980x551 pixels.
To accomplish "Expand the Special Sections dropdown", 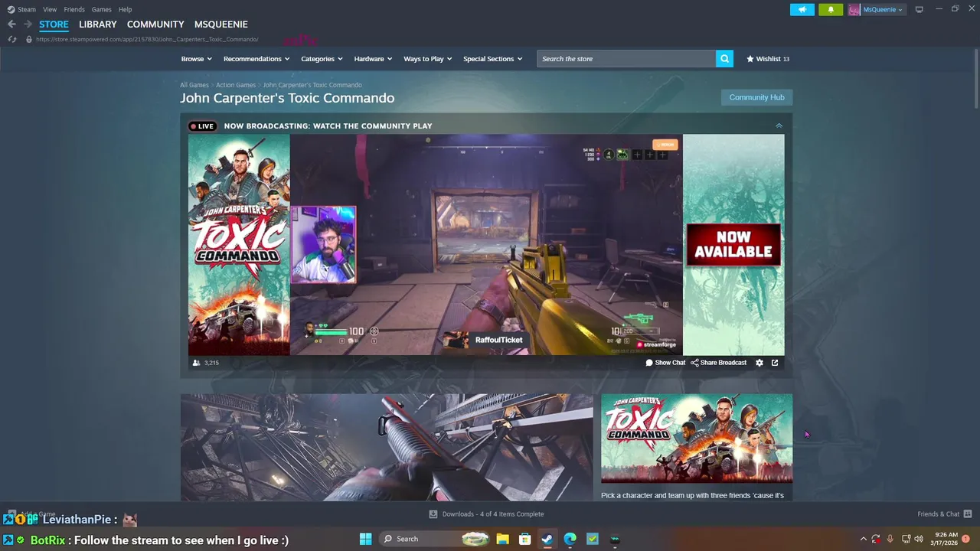I will click(492, 59).
